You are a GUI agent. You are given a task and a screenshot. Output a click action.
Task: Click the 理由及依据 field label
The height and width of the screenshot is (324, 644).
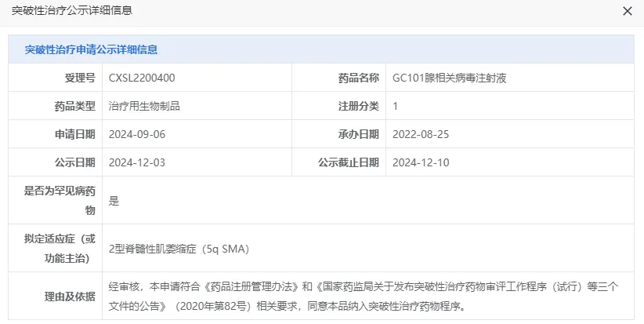pyautogui.click(x=71, y=296)
